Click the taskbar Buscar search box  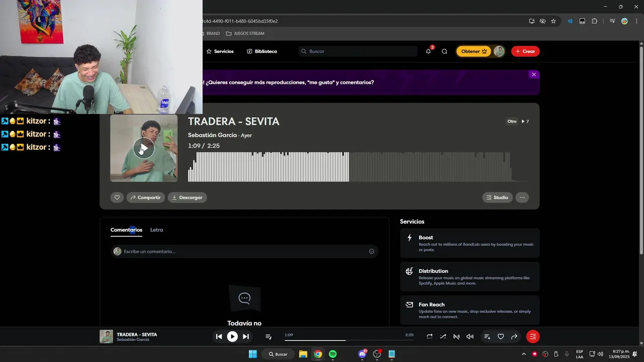pos(278,354)
